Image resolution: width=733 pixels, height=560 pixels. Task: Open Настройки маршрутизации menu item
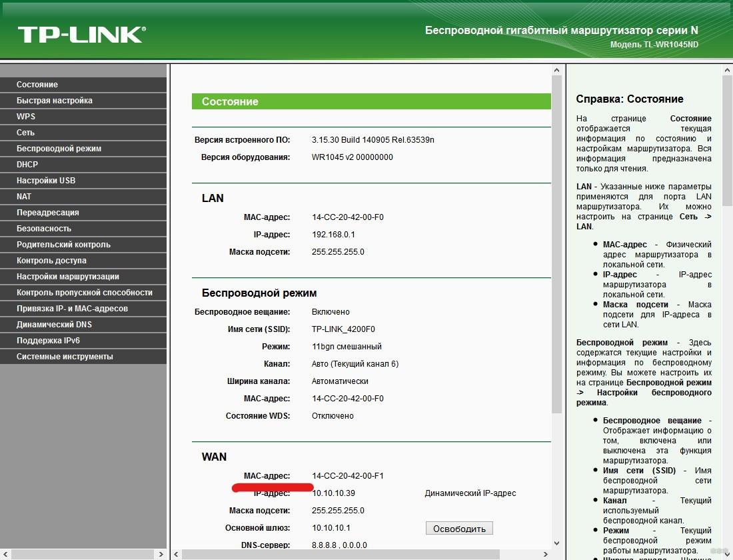pos(83,277)
